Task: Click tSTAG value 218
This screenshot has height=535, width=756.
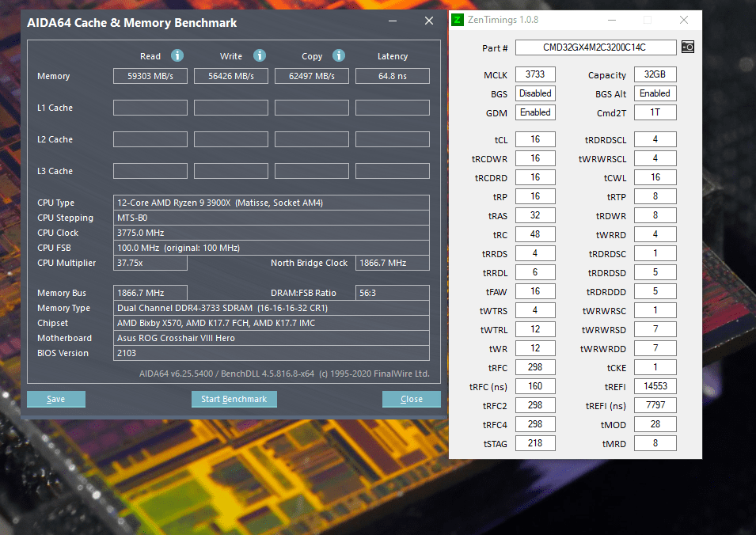Action: point(535,443)
